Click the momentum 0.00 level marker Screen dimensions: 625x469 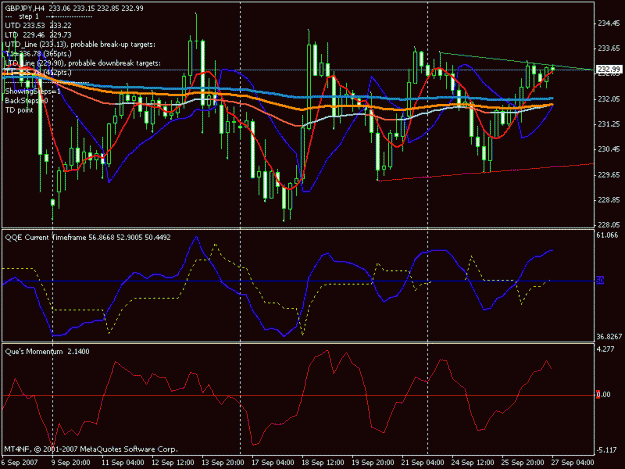pyautogui.click(x=603, y=394)
